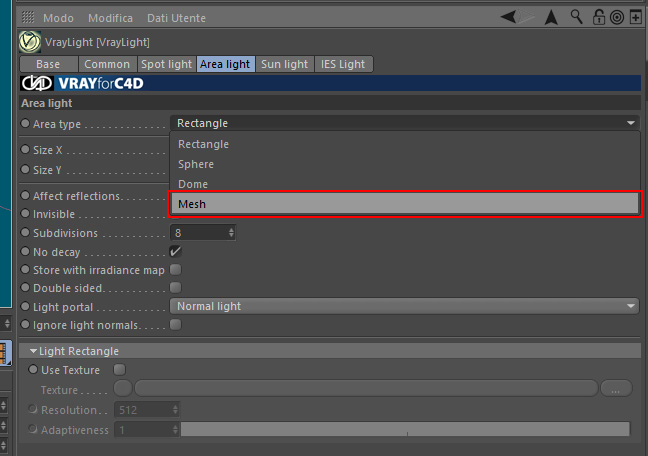Click the dotted grip handle icon
648x456 pixels.
(x=28, y=17)
